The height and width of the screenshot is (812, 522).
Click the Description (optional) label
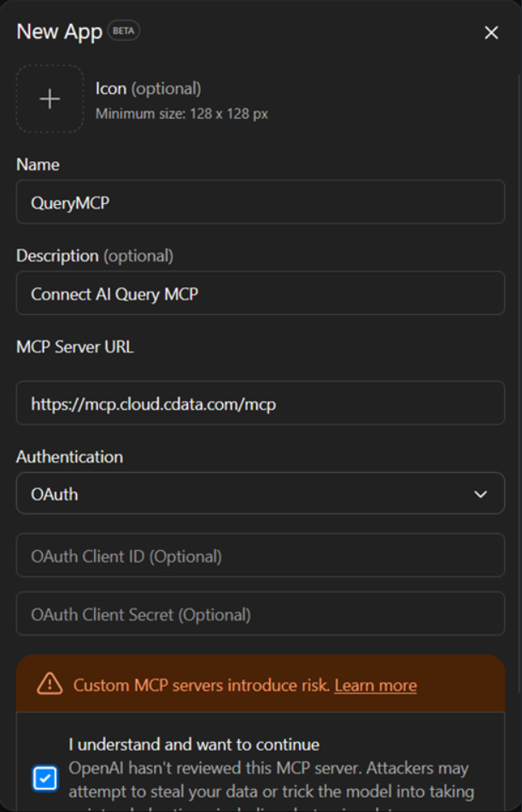pyautogui.click(x=95, y=256)
